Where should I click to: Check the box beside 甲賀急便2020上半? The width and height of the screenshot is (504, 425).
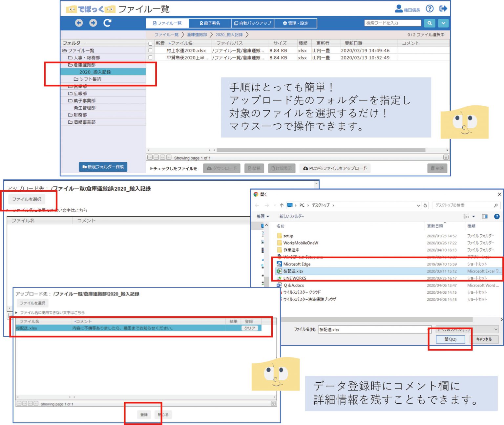coord(150,58)
